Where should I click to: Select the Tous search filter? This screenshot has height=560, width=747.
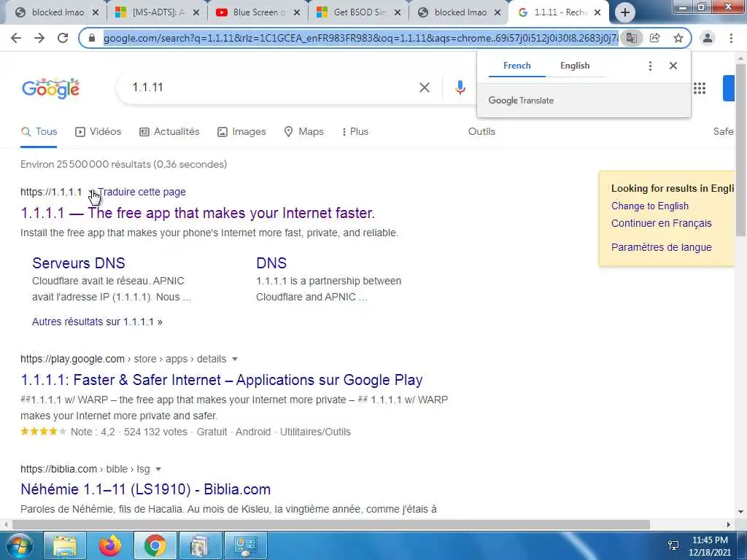coord(39,132)
